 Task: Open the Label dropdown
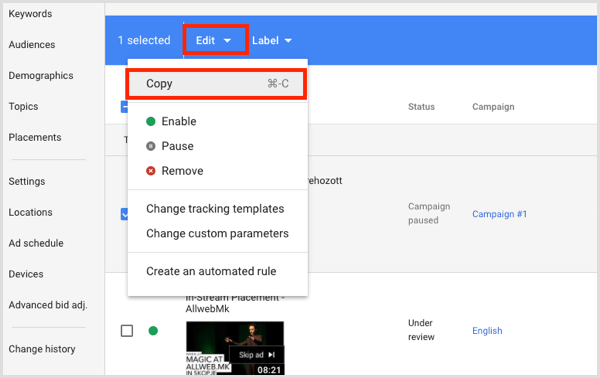coord(272,41)
